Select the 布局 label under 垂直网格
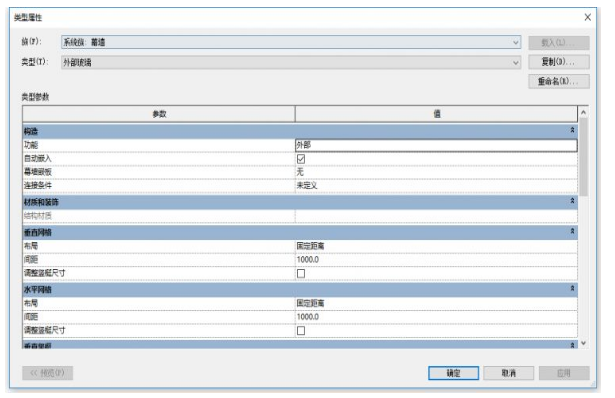 tap(31, 246)
